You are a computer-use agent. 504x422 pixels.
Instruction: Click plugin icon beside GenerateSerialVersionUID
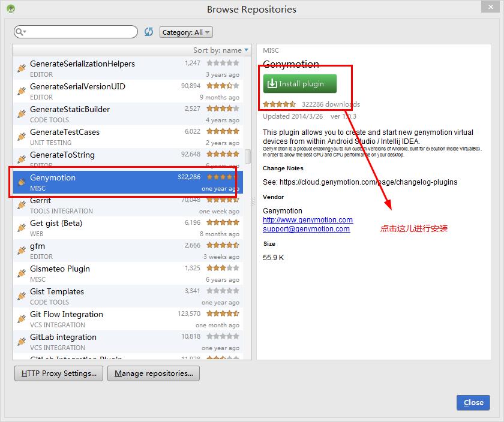[22, 91]
